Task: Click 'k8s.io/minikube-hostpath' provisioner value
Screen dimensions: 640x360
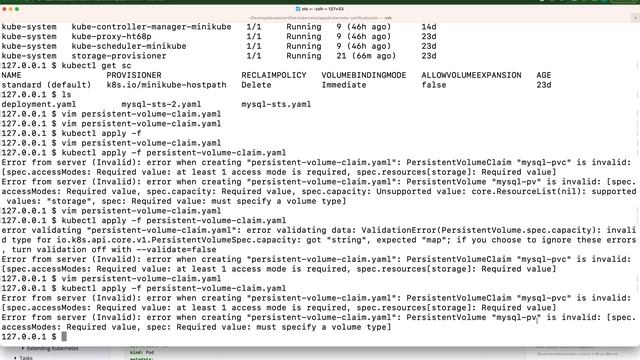Action: (x=167, y=85)
